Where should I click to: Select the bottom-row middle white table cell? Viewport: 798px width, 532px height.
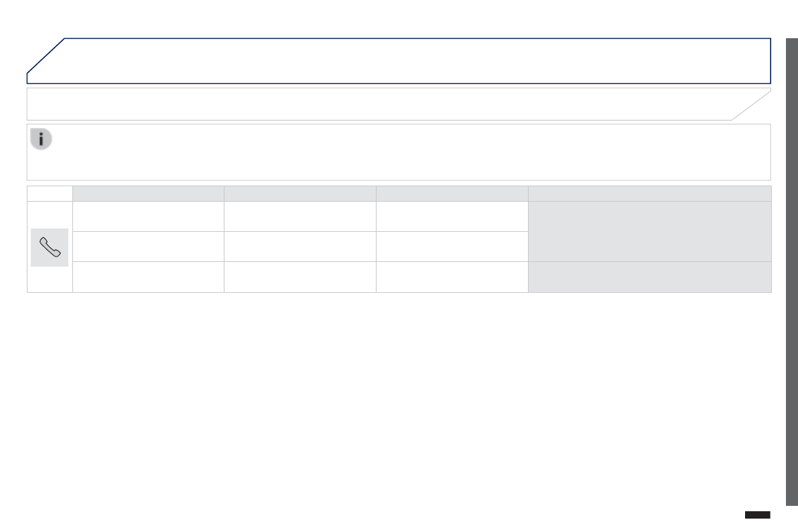[x=300, y=277]
